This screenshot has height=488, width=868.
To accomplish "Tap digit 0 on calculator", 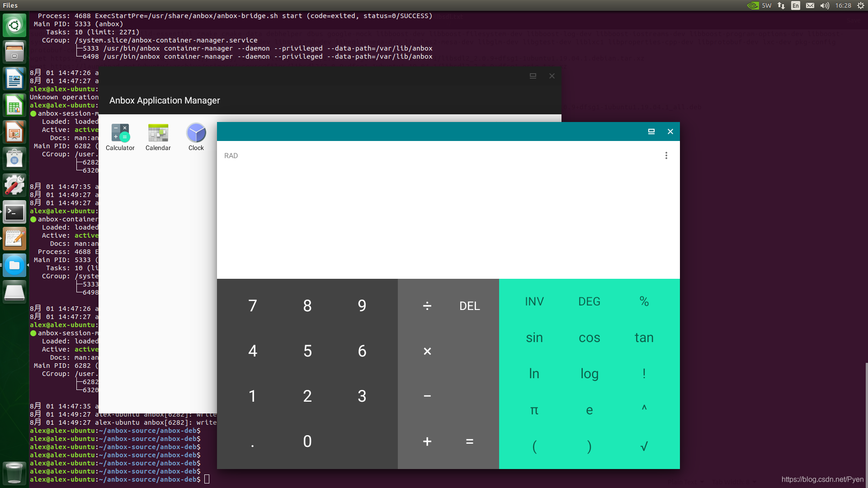I will tap(307, 441).
